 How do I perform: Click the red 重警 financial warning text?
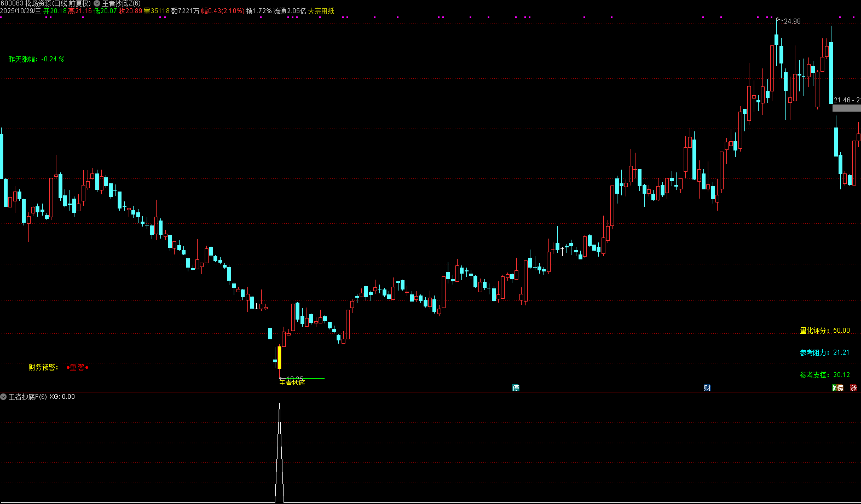tap(77, 367)
